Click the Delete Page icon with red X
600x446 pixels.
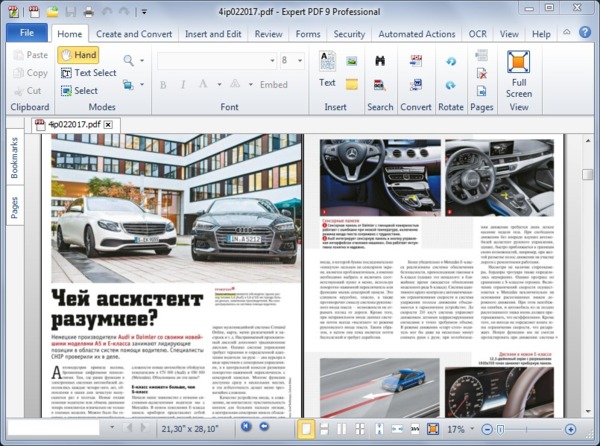coord(481,73)
